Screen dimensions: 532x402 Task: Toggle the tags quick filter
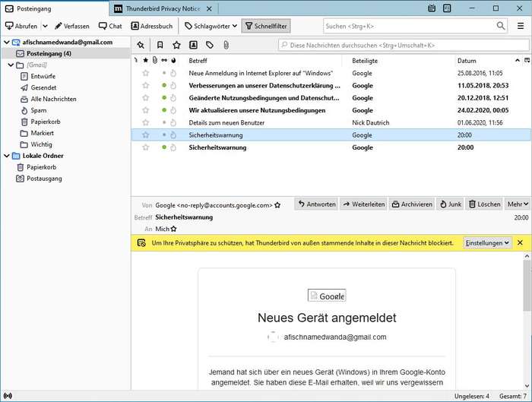(x=210, y=45)
